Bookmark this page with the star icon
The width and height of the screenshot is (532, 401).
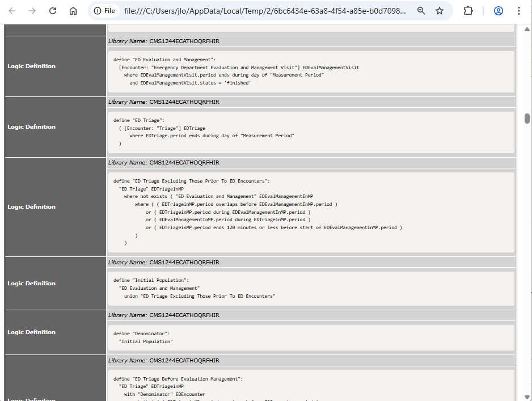click(x=440, y=11)
